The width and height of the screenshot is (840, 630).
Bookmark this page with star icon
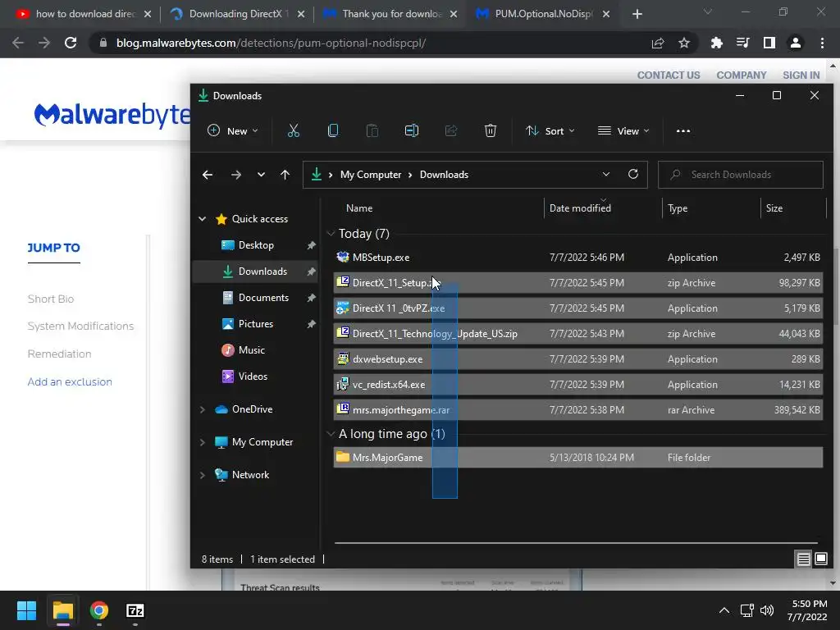(684, 43)
